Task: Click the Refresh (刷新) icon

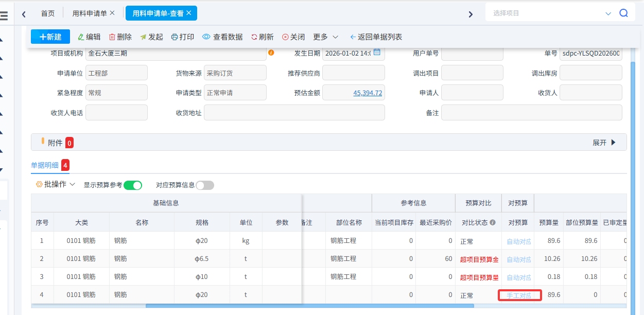Action: (254, 37)
